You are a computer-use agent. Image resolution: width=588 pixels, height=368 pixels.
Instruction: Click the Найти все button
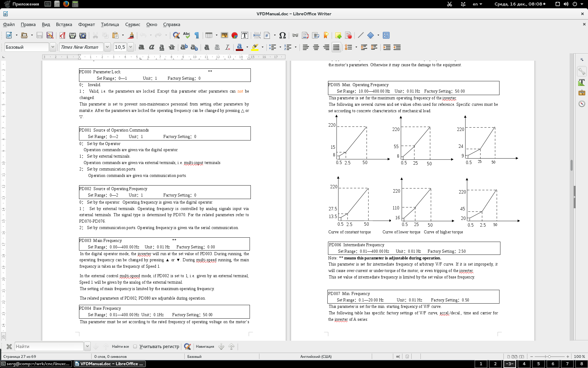120,347
